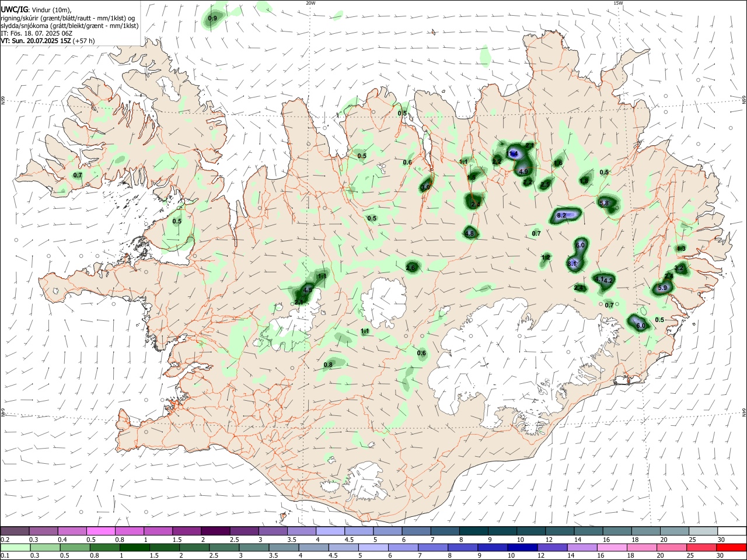747x560 pixels.
Task: Select the 11.4 precipitation maximum label
Action: [x=514, y=154]
